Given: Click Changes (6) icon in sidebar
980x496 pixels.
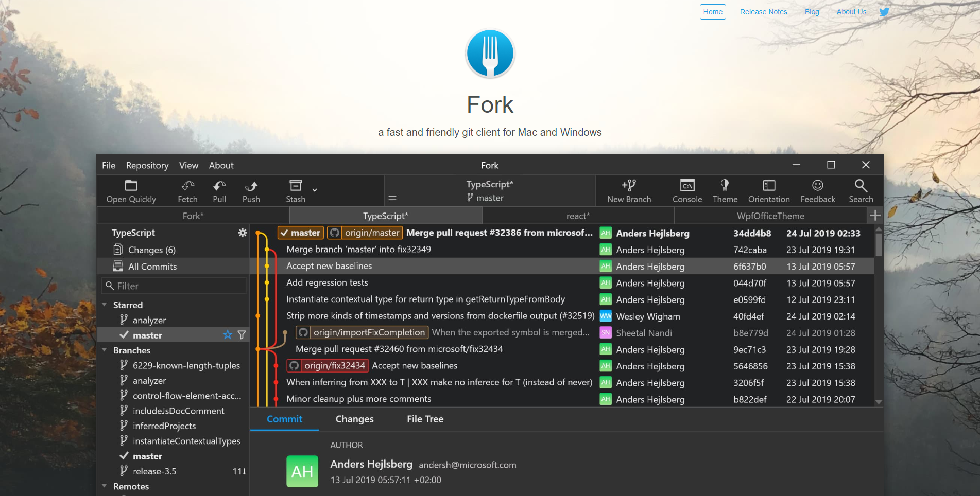Looking at the screenshot, I should point(118,250).
